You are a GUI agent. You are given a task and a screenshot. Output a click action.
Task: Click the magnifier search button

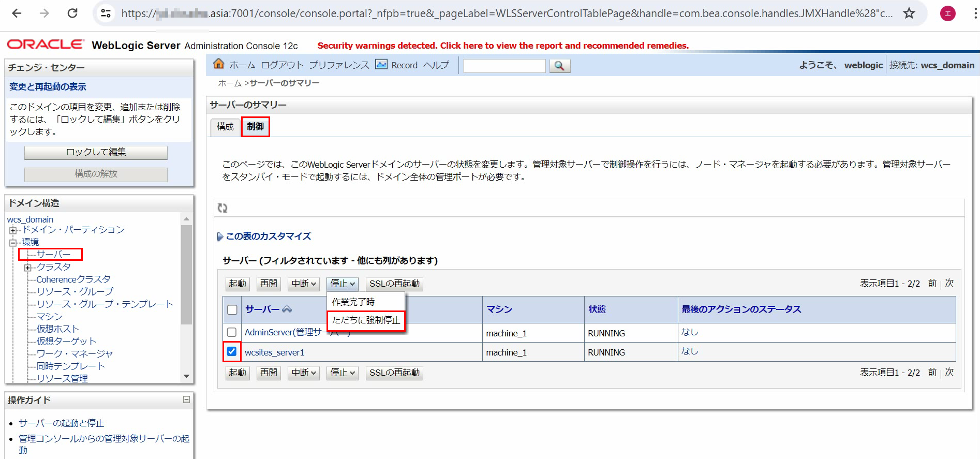559,66
